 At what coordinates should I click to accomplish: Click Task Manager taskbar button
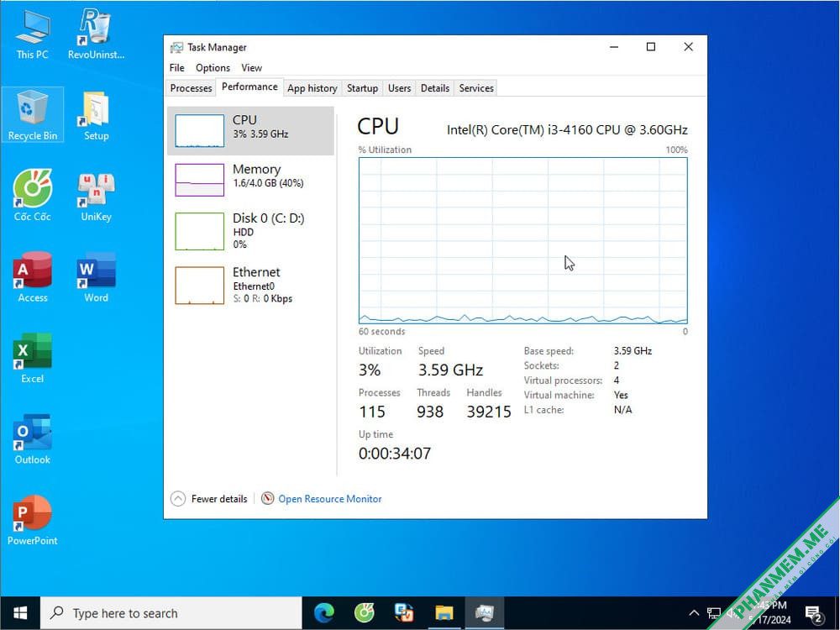[485, 613]
